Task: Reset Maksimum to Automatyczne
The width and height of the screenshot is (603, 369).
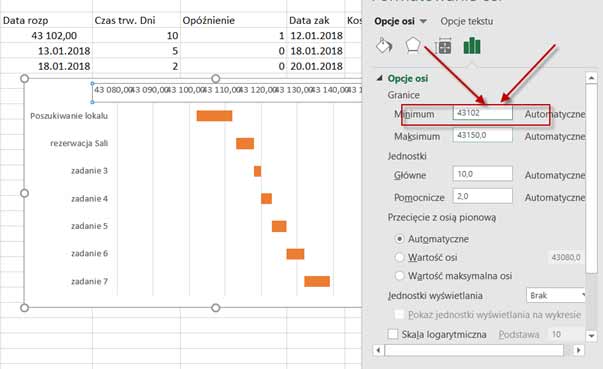Action: tap(555, 136)
